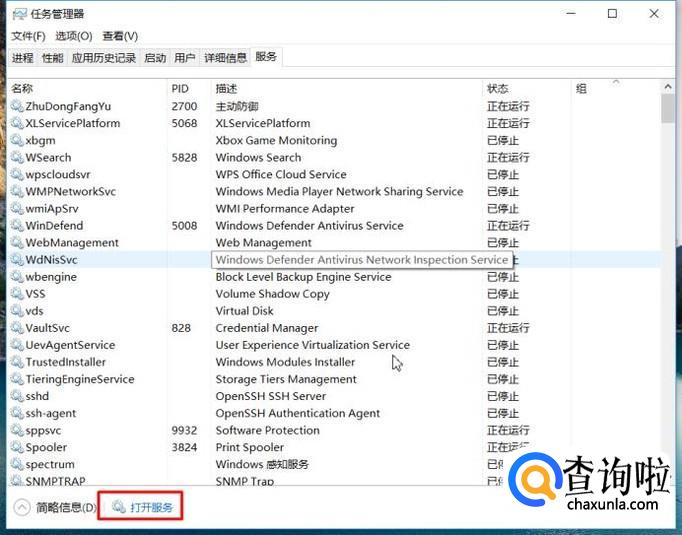Click the UevAgentService gear icon
This screenshot has height=535, width=682.
click(17, 345)
